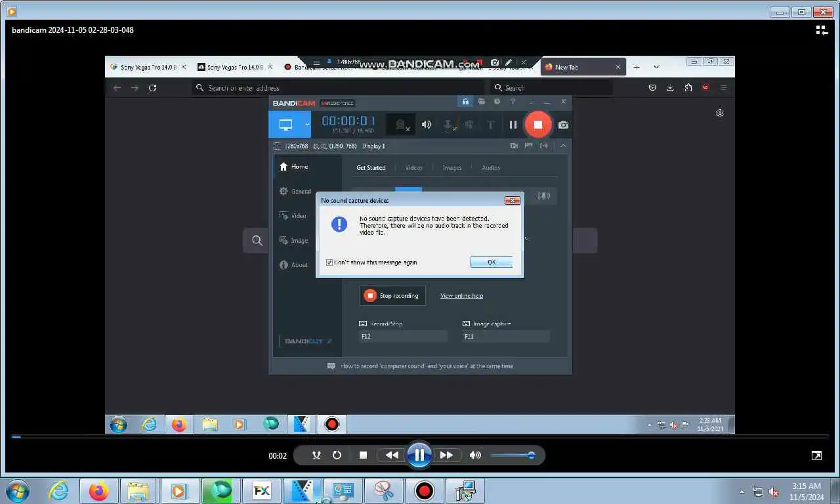Select the screen recording mode monitor icon

tap(285, 124)
